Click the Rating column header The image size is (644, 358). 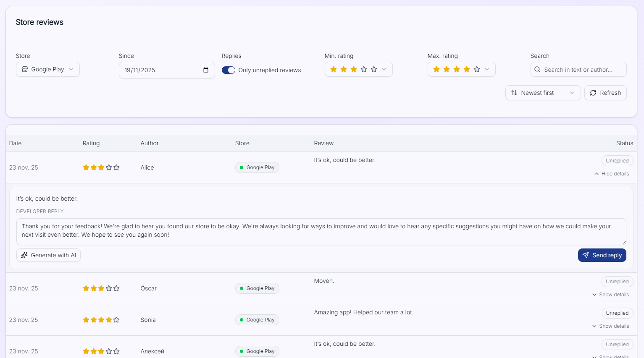(x=91, y=143)
